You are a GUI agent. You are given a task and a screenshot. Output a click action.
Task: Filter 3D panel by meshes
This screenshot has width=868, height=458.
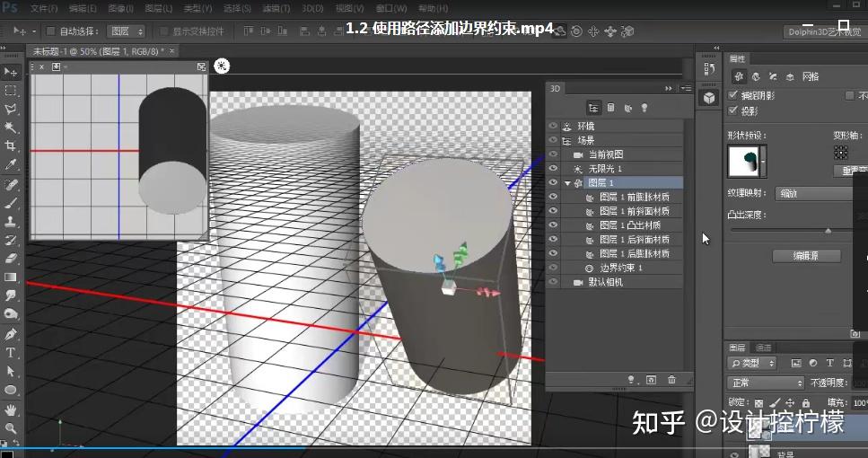click(x=610, y=108)
